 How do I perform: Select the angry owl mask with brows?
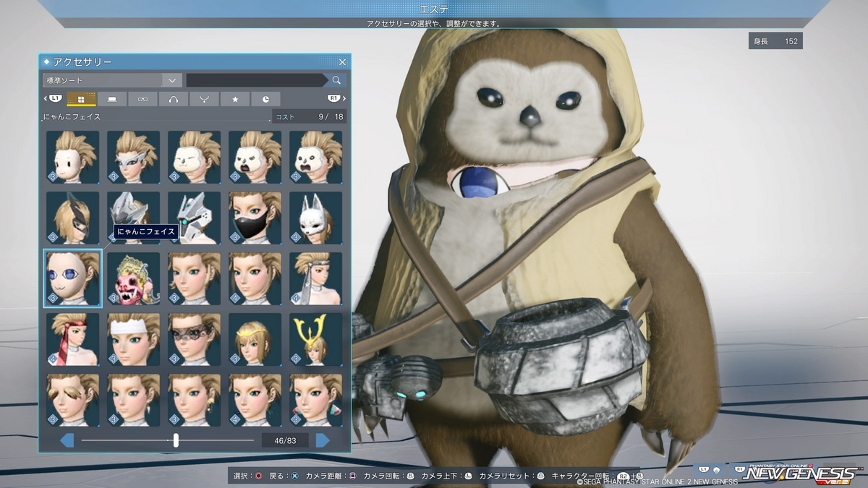[255, 157]
